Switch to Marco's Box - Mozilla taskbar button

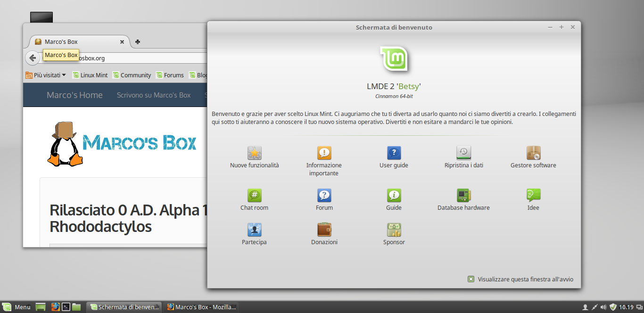(x=201, y=307)
